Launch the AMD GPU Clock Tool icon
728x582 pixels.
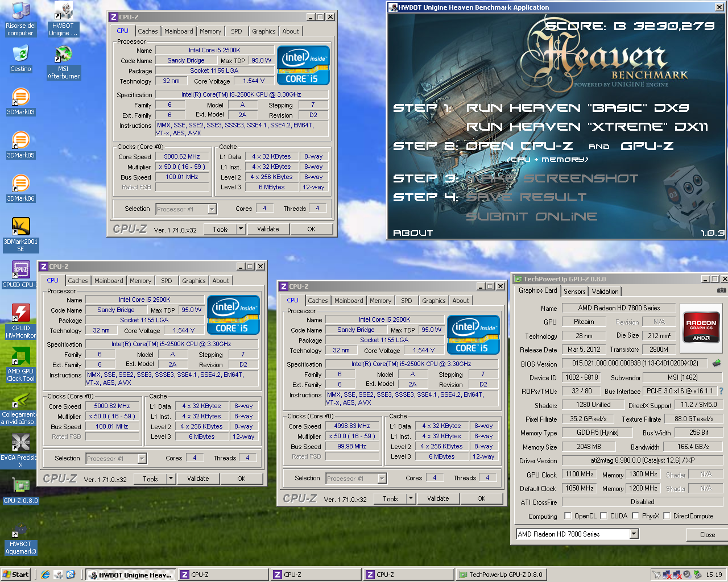point(20,364)
